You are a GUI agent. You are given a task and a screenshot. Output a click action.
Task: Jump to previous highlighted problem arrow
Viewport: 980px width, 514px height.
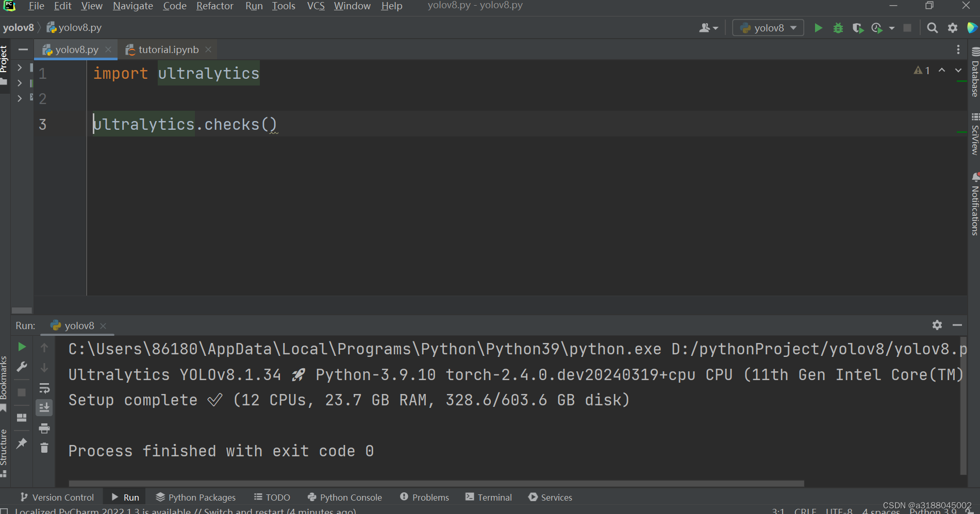[x=942, y=70]
